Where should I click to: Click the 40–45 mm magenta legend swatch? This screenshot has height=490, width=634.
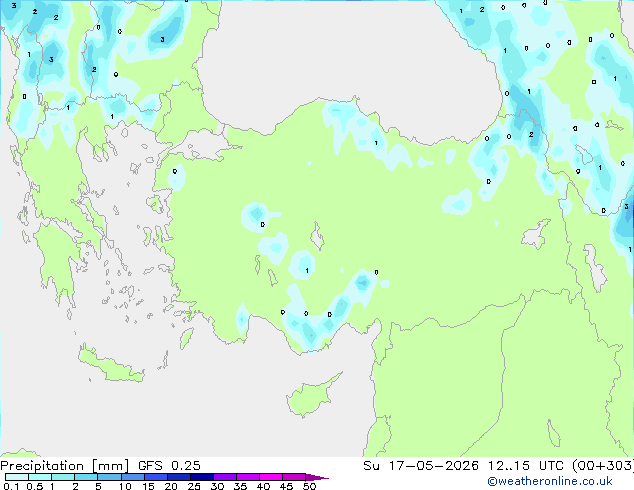pyautogui.click(x=271, y=477)
